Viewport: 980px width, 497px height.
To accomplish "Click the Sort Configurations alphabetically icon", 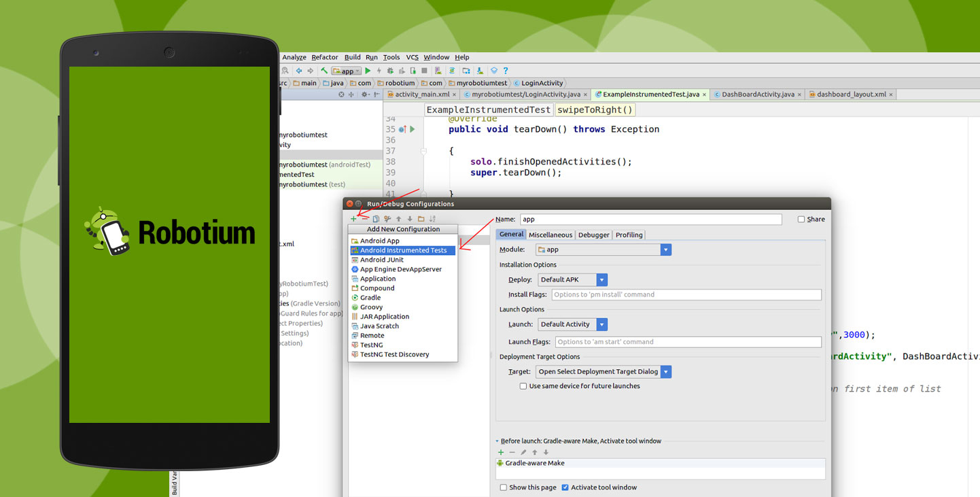I will click(432, 219).
